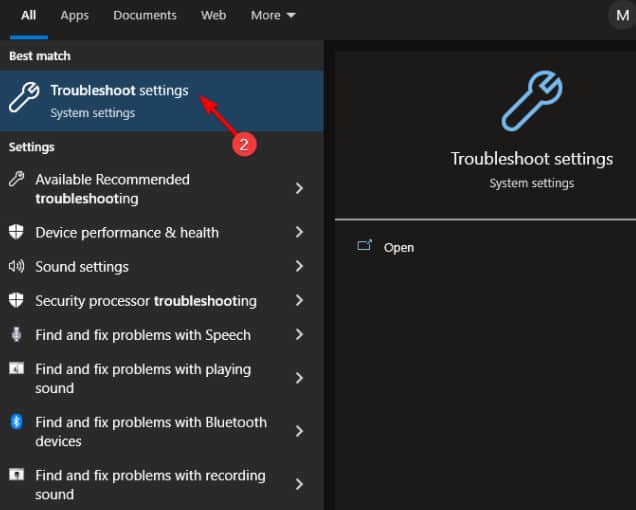Click the Open icon in the preview pane
636x510 pixels.
tap(364, 246)
